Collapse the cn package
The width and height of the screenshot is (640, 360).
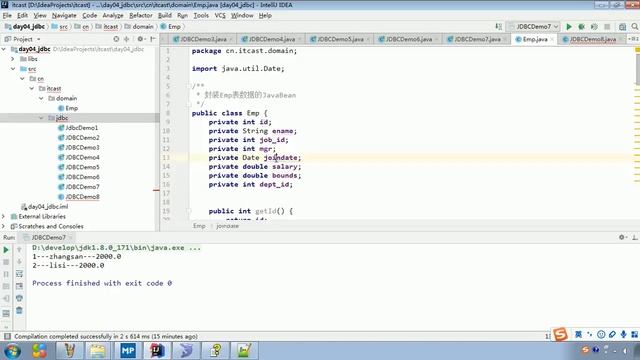[23, 78]
